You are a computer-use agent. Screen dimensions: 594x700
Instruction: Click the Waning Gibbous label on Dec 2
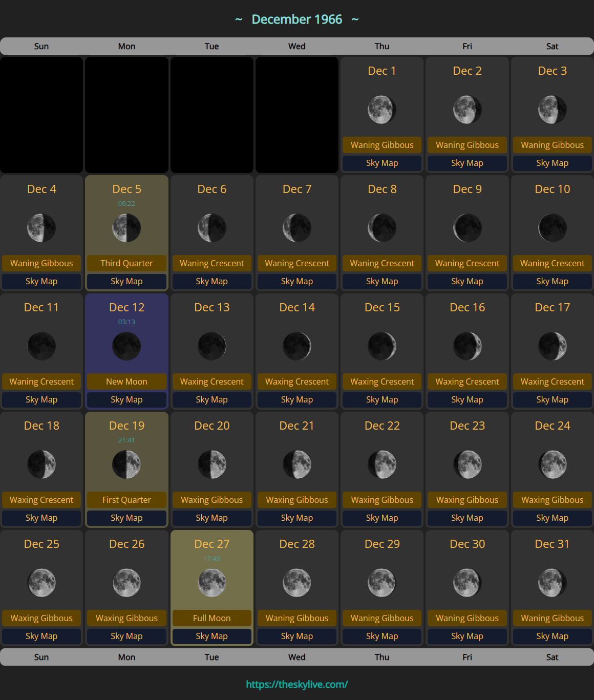coord(468,145)
